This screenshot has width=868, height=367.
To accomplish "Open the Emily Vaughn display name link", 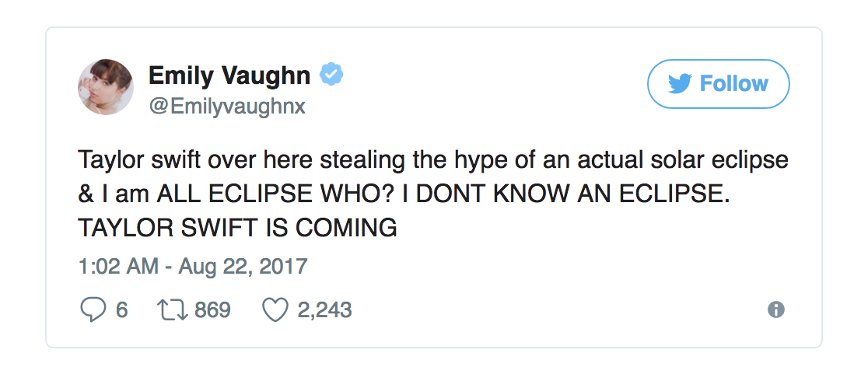I will 229,75.
